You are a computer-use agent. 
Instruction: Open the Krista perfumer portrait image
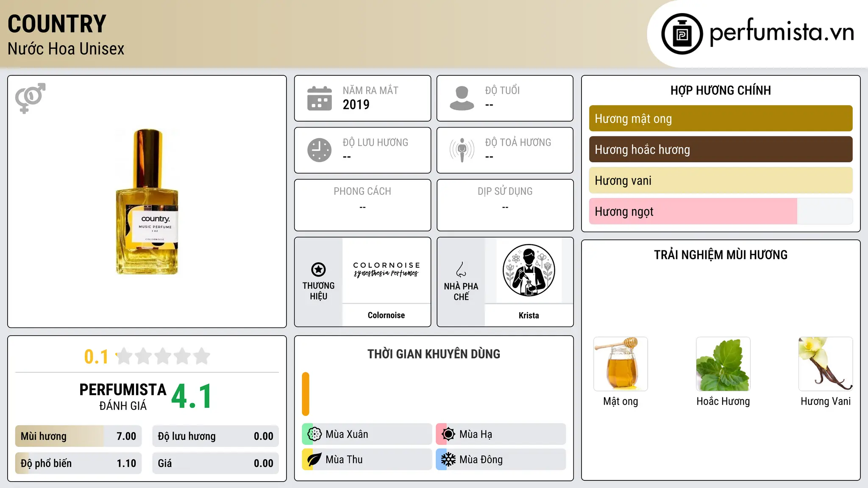(529, 270)
